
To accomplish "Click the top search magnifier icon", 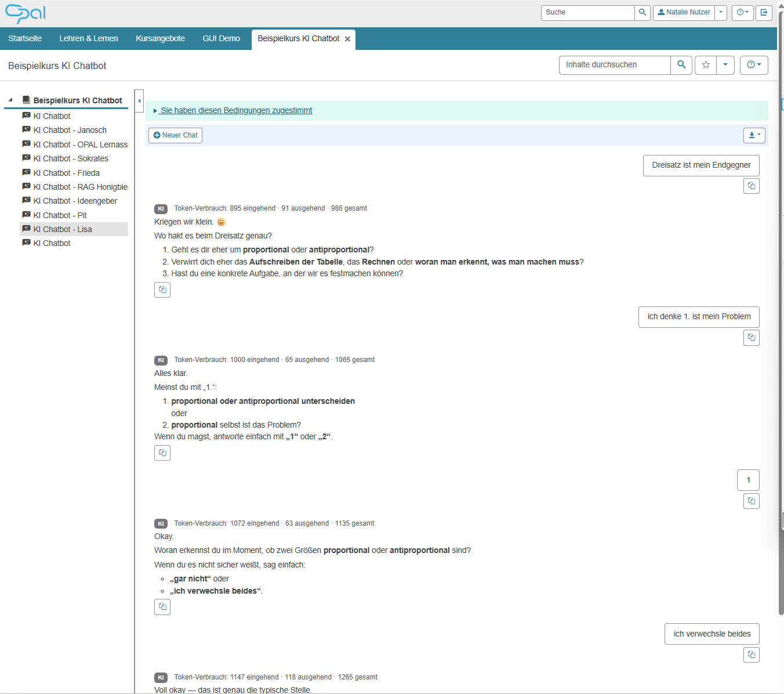I will 643,12.
